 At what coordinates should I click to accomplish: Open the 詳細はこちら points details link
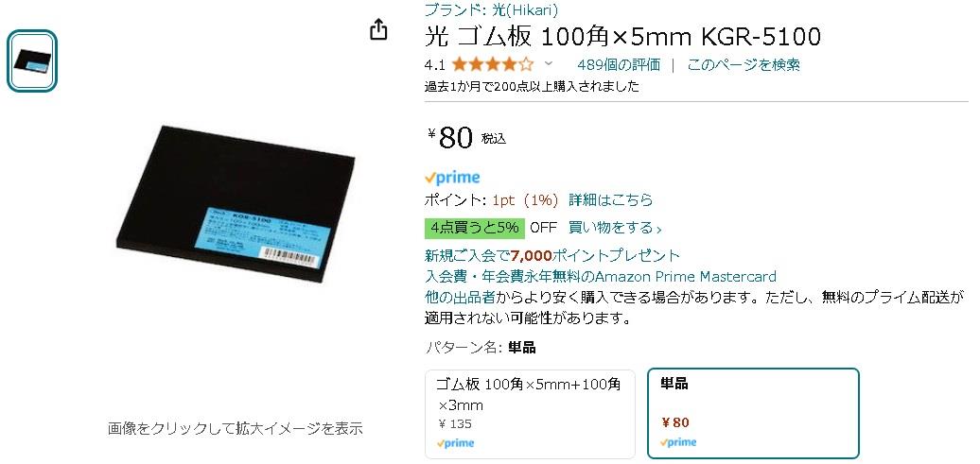pos(611,199)
